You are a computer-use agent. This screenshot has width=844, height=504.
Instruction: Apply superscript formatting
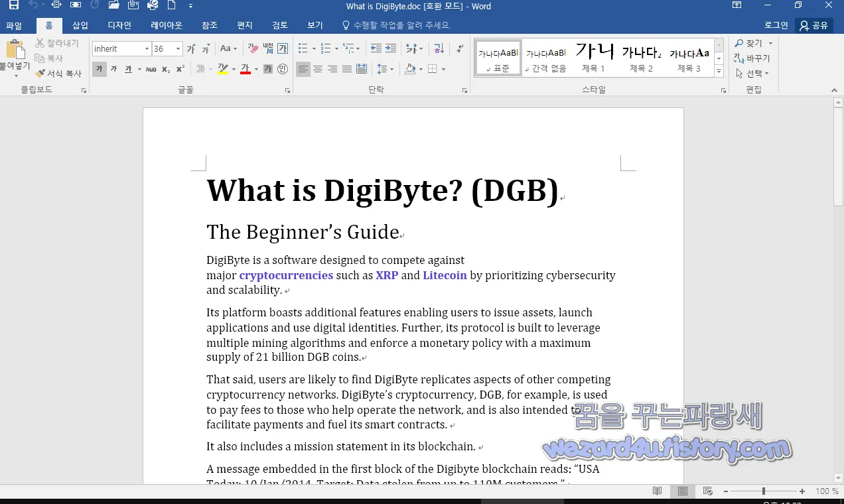181,68
